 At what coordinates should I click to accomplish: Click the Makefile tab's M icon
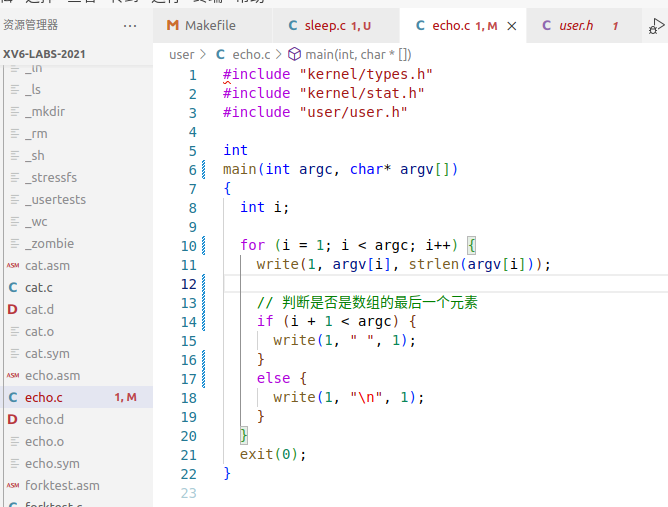(x=173, y=25)
